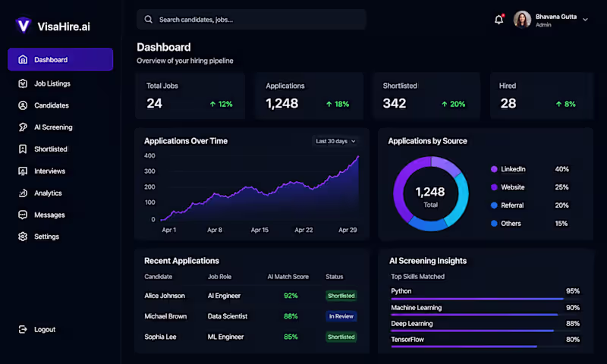This screenshot has width=607, height=364.
Task: Click the Data Scientist job role cell
Action: [227, 316]
